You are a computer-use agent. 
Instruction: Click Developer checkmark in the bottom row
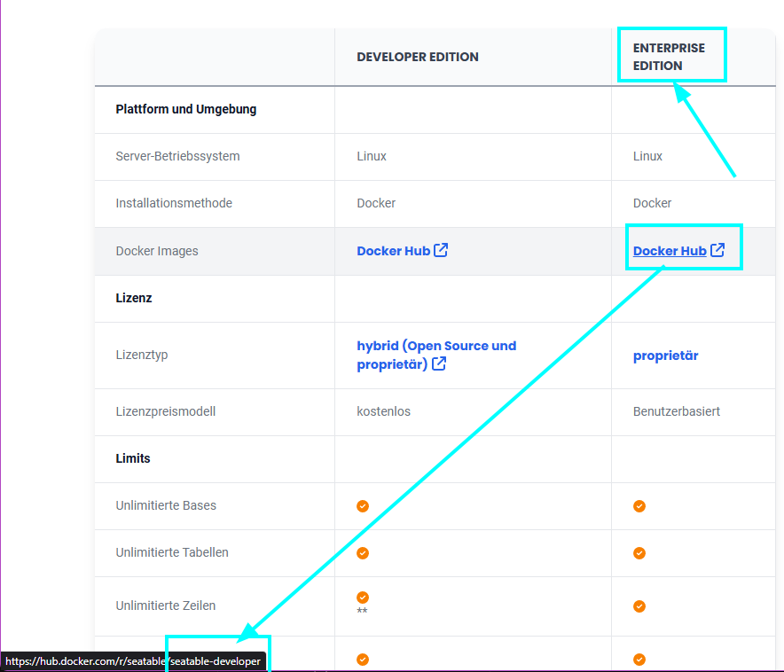(363, 660)
